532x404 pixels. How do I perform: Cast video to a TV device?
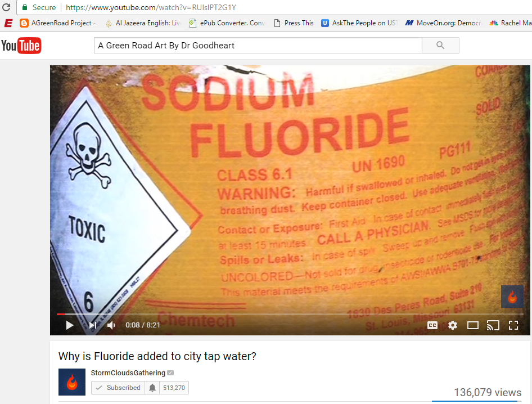pyautogui.click(x=493, y=325)
